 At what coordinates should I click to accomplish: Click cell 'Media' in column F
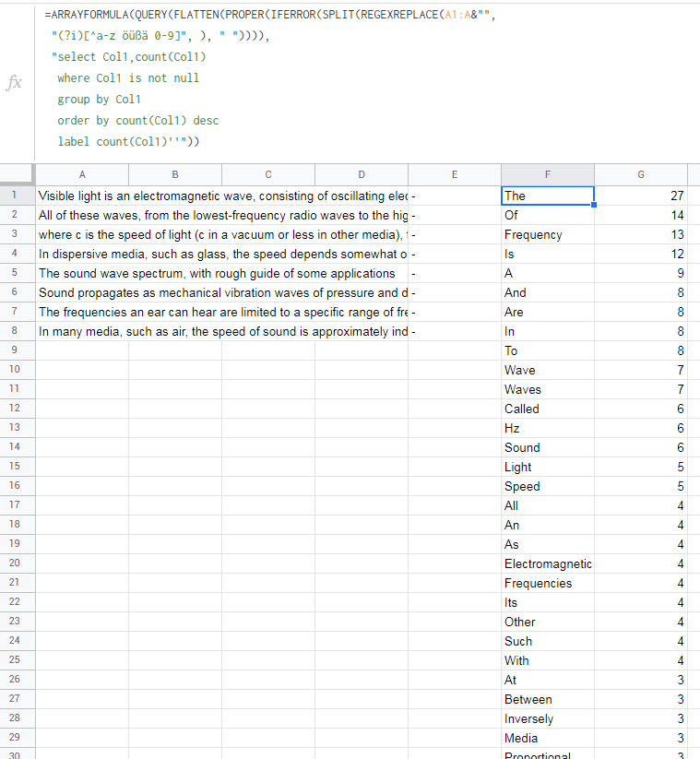(x=548, y=738)
